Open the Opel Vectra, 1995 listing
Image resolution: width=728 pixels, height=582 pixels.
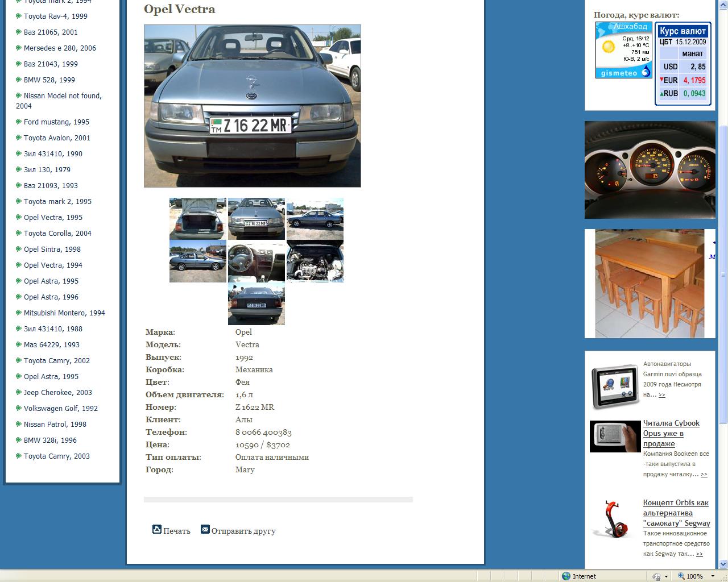tap(53, 217)
